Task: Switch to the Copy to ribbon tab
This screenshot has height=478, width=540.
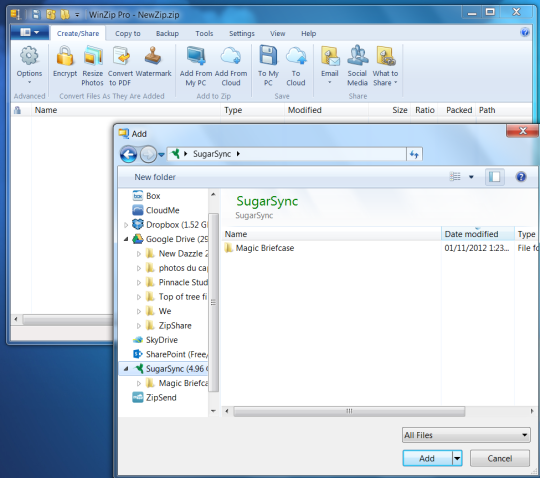Action: click(x=128, y=33)
